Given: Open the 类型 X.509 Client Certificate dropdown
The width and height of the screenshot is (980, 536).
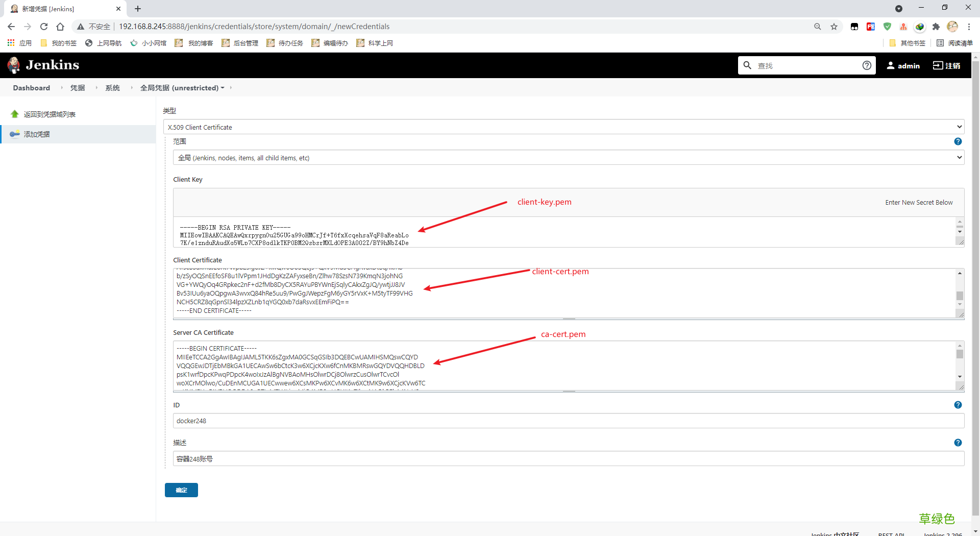Looking at the screenshot, I should pyautogui.click(x=563, y=127).
